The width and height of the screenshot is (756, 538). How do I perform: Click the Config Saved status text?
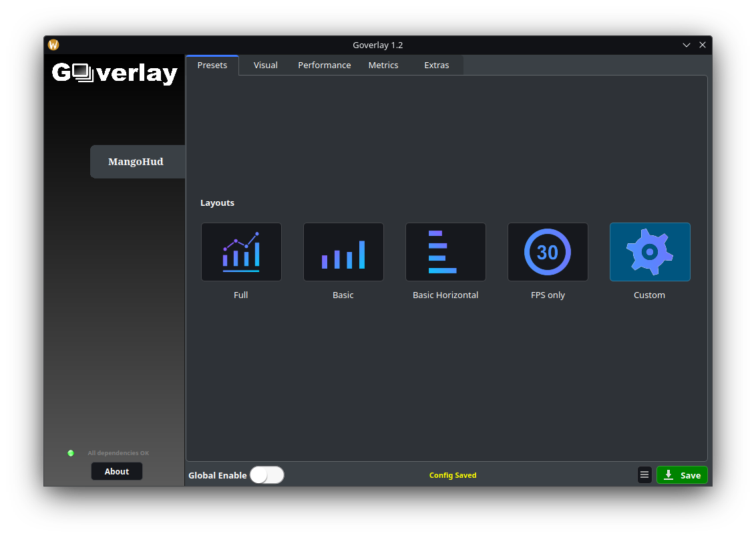[453, 475]
